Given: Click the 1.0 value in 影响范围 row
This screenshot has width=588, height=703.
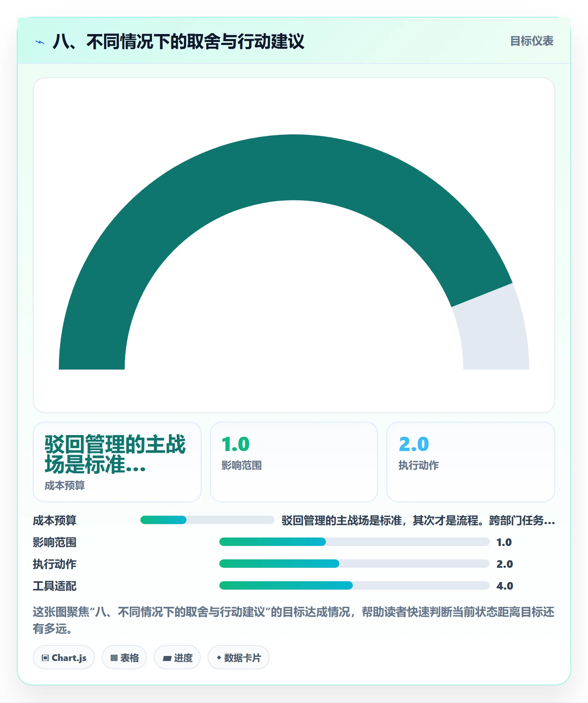Looking at the screenshot, I should [x=504, y=542].
